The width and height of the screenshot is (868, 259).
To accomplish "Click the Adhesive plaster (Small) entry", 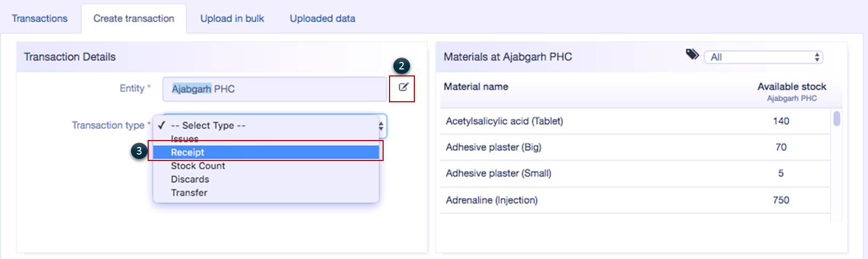I will 498,173.
